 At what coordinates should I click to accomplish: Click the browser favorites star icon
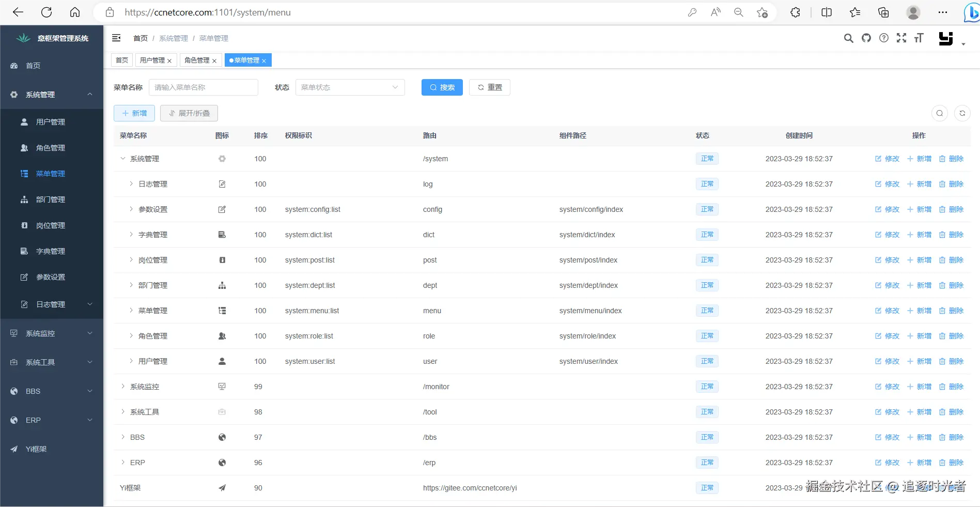pyautogui.click(x=855, y=12)
